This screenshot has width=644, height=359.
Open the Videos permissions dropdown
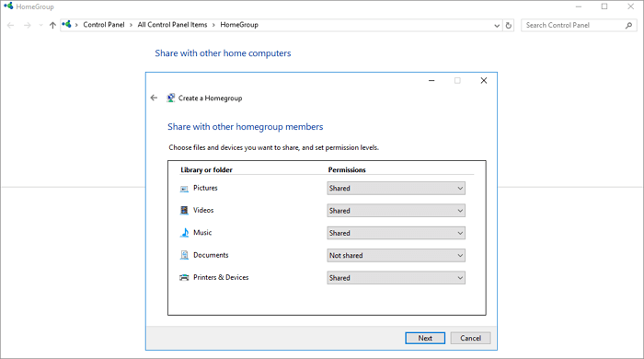pyautogui.click(x=396, y=211)
